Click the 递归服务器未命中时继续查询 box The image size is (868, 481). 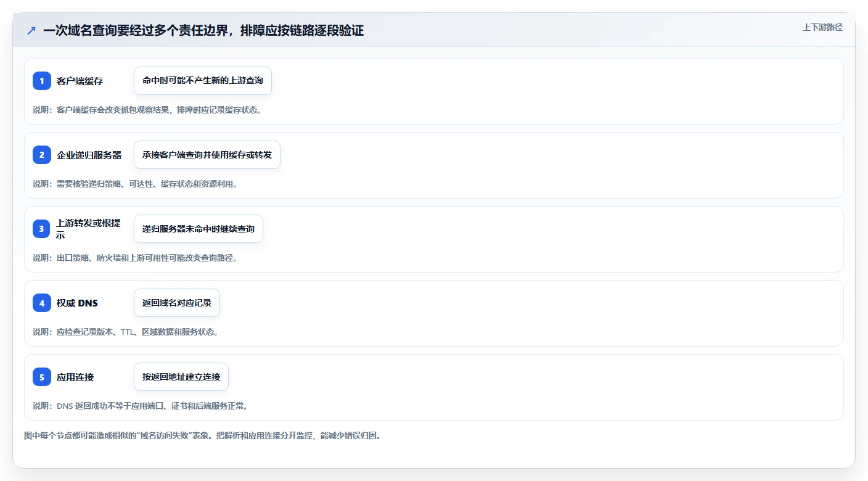pyautogui.click(x=199, y=229)
